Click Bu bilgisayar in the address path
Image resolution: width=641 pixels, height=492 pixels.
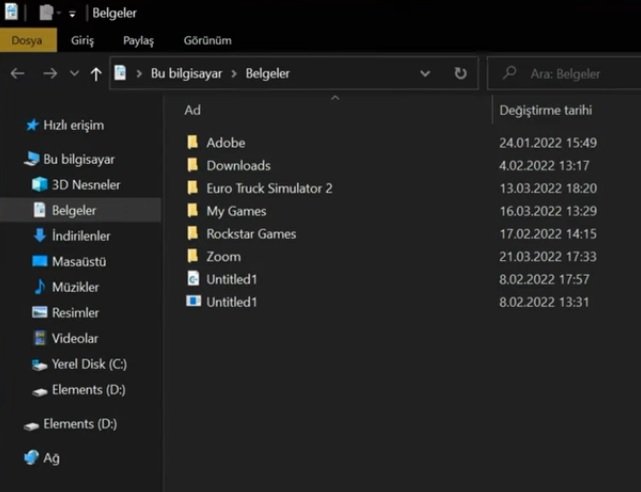point(186,74)
